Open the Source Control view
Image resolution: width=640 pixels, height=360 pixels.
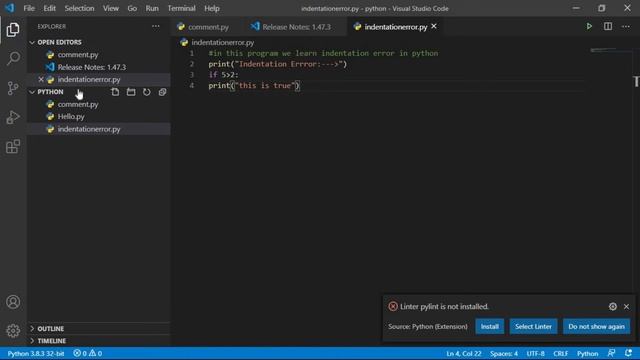pos(13,88)
